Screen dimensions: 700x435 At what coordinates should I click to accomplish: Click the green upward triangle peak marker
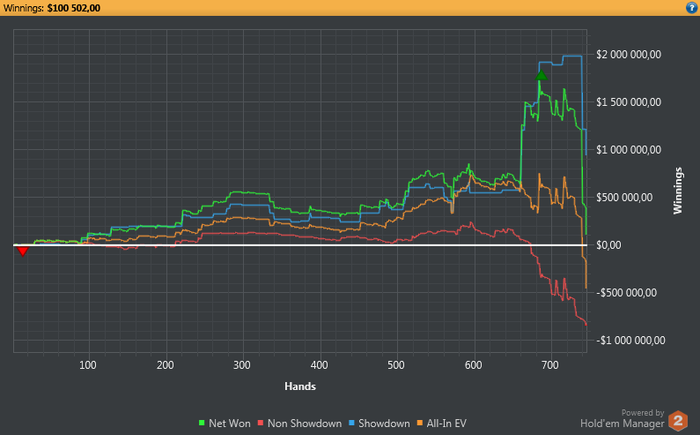pos(541,75)
